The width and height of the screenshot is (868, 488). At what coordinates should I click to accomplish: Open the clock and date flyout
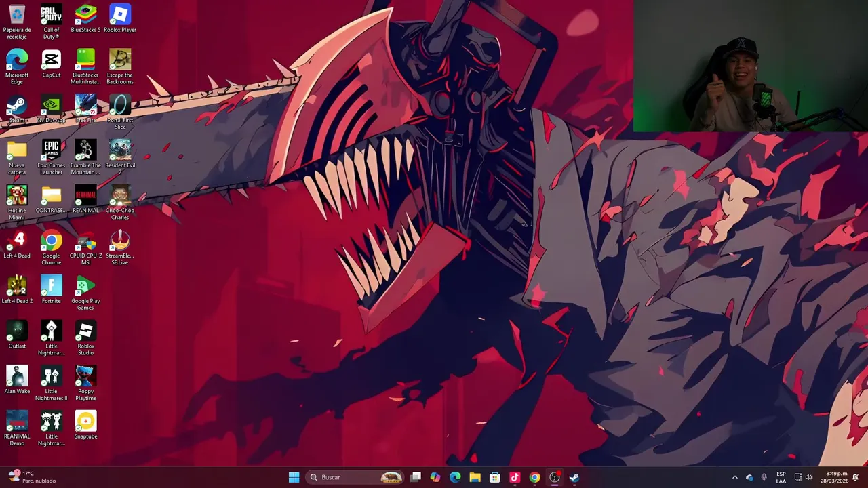[x=834, y=477]
